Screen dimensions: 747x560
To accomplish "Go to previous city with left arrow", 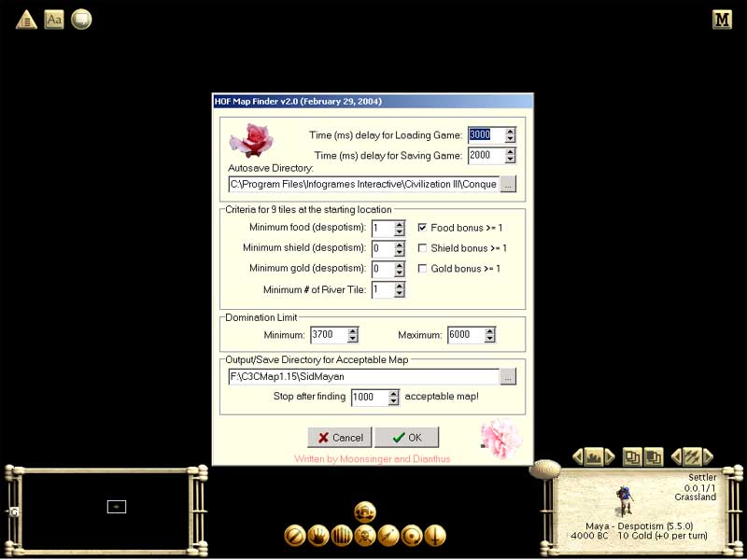I will 578,457.
